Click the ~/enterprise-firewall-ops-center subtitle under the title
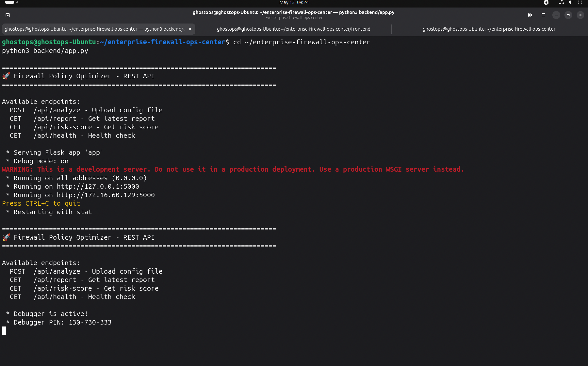Screen dimensions: 588x366 (x=294, y=18)
